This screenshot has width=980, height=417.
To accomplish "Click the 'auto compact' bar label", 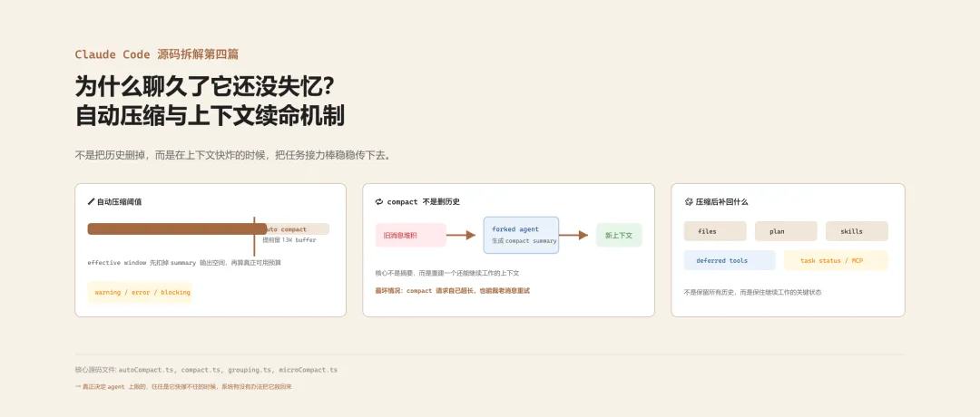I will 287,229.
